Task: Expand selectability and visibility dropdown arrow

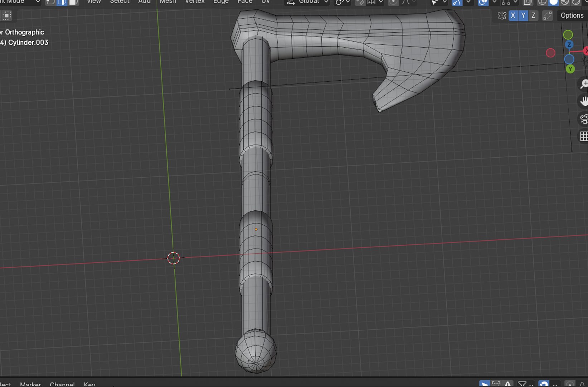Action: pos(444,2)
